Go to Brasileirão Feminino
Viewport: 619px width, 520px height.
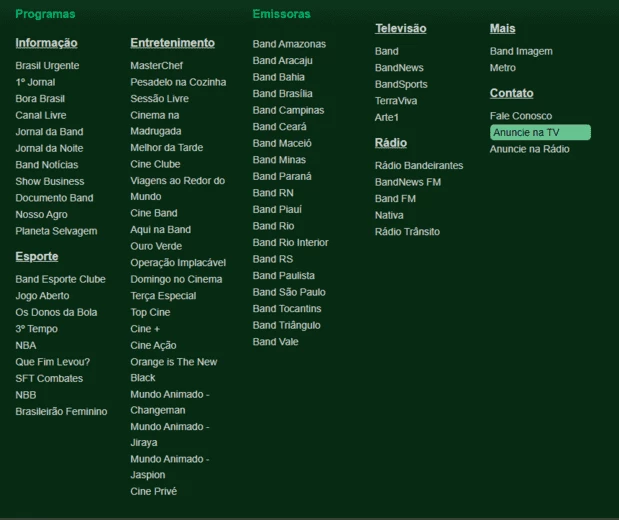pos(61,412)
